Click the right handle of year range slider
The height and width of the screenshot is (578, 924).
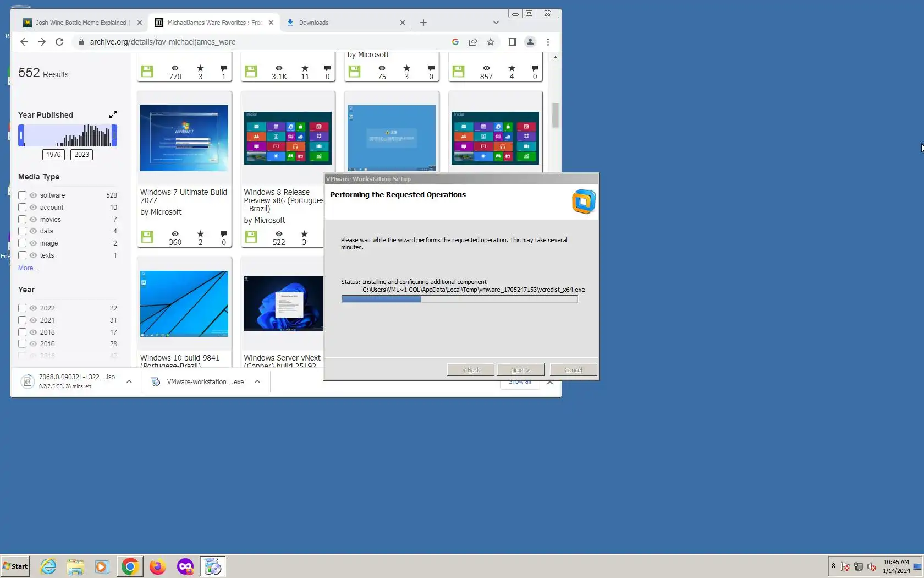[114, 135]
